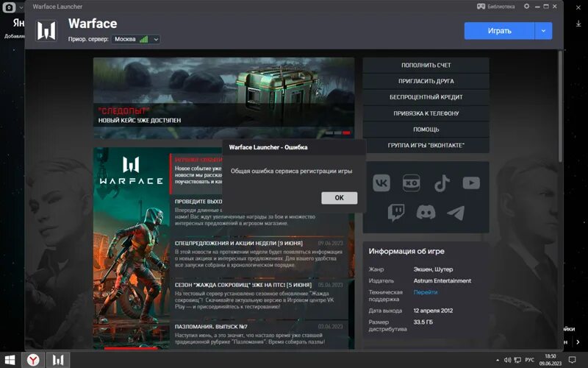Open the Windows Start button
The width and height of the screenshot is (588, 368).
[x=10, y=361]
